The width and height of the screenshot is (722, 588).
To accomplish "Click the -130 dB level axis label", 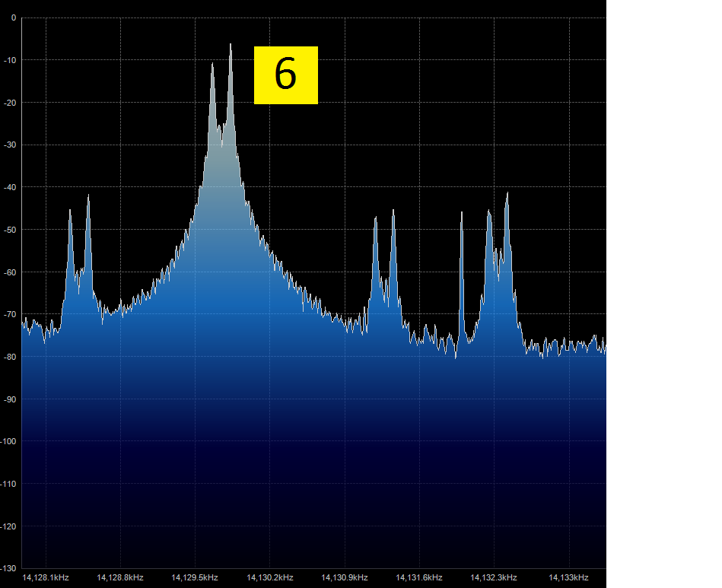I will 9,568.
